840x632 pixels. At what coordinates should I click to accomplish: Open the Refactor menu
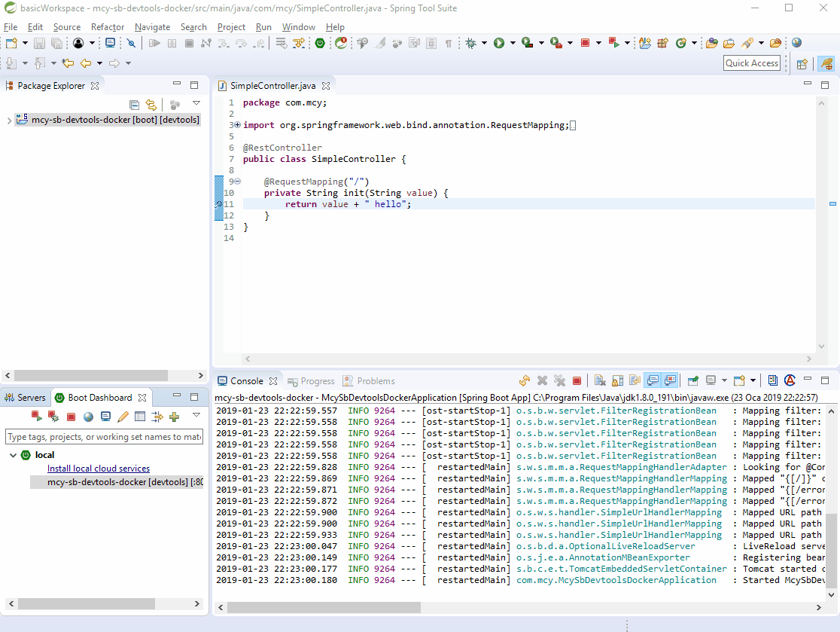click(107, 27)
